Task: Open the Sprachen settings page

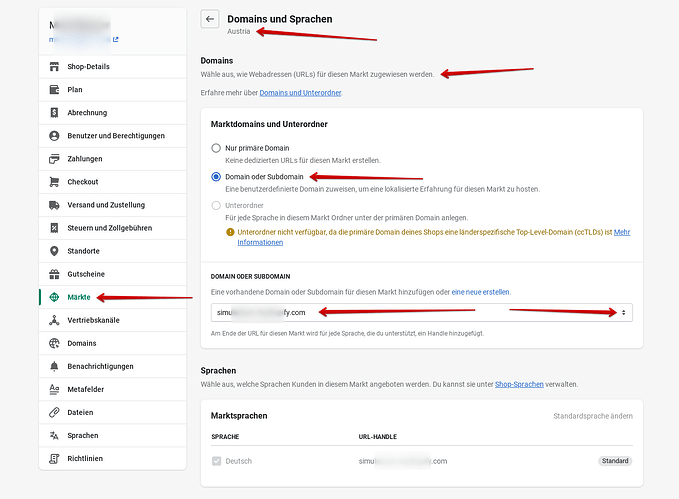Action: (83, 435)
